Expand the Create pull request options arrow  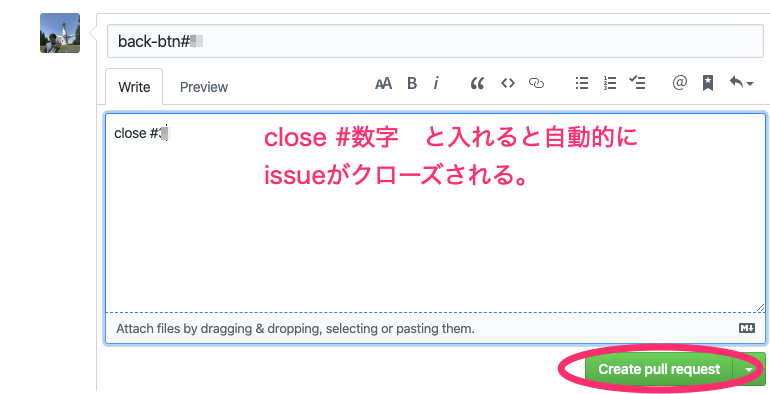(749, 369)
